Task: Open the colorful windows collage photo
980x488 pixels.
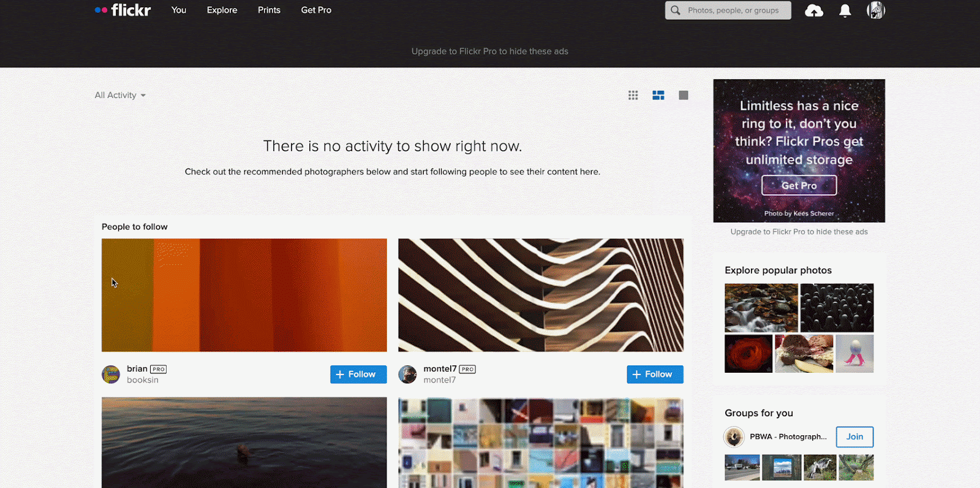Action: pos(541,443)
